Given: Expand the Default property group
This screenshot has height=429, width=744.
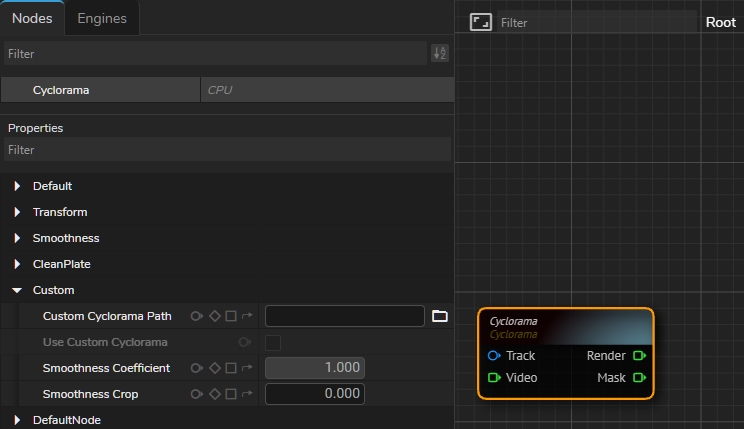Looking at the screenshot, I should click(x=17, y=186).
